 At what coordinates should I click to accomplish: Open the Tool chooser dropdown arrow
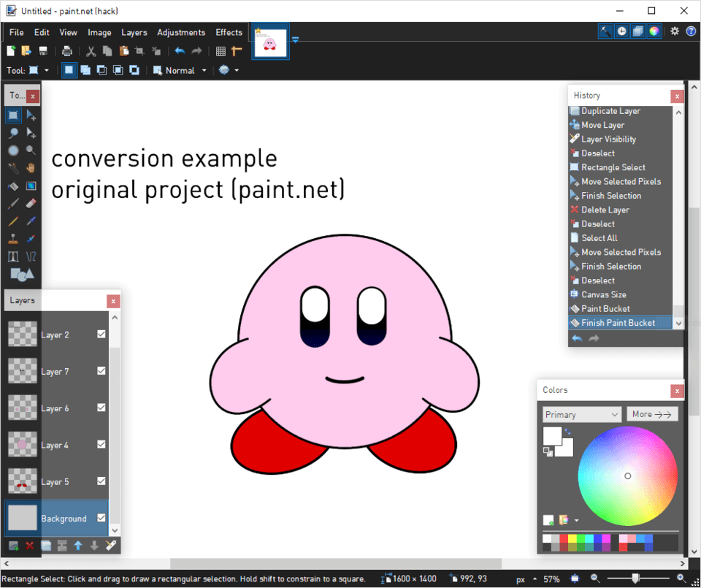(x=47, y=71)
